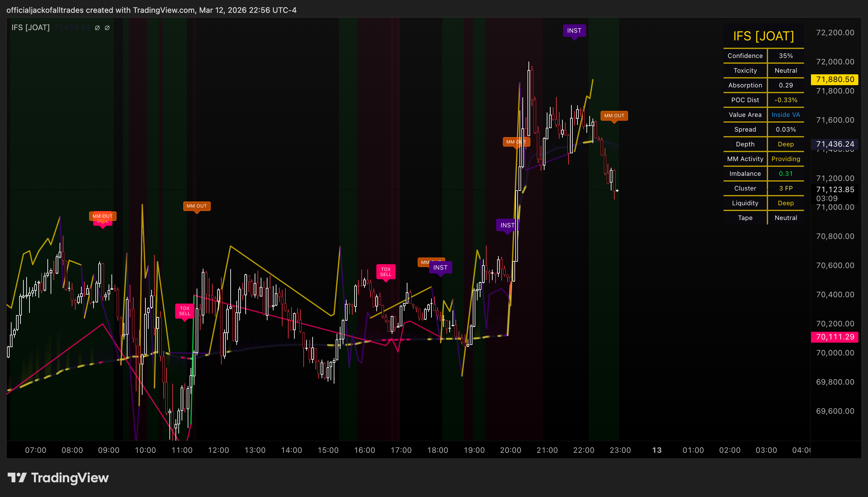Click the POC Dist row label
The width and height of the screenshot is (868, 497).
pyautogui.click(x=745, y=100)
